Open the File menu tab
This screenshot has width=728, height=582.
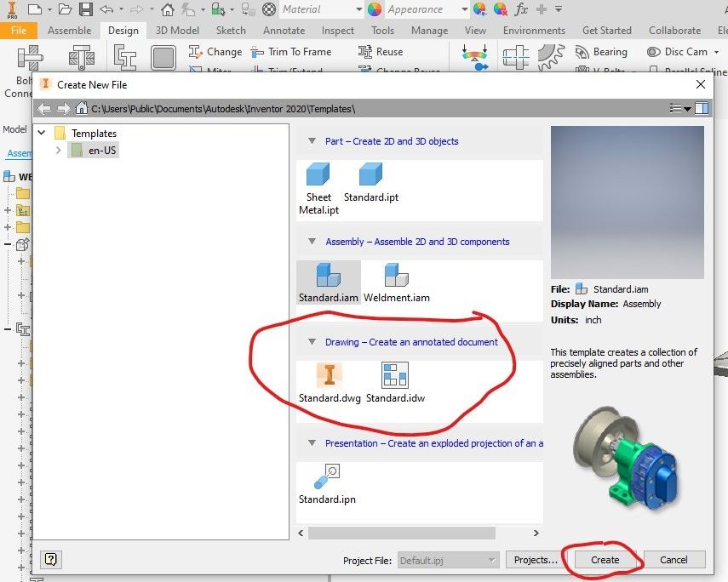tap(19, 30)
